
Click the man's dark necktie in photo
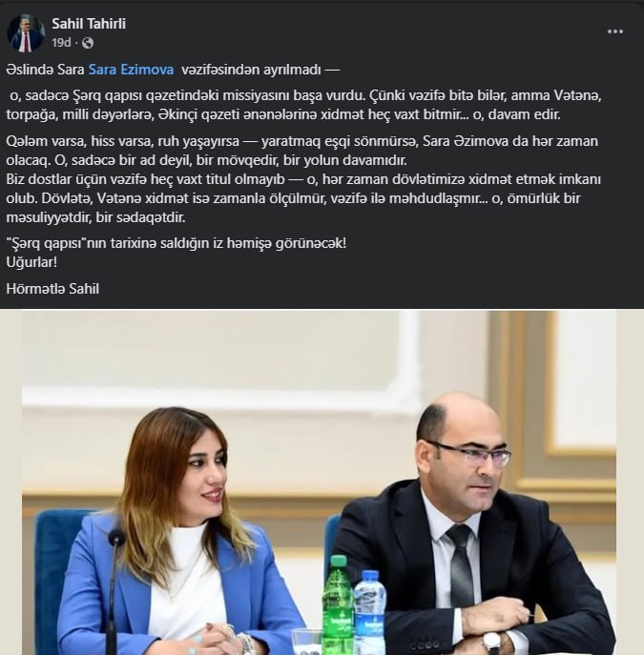pyautogui.click(x=461, y=563)
